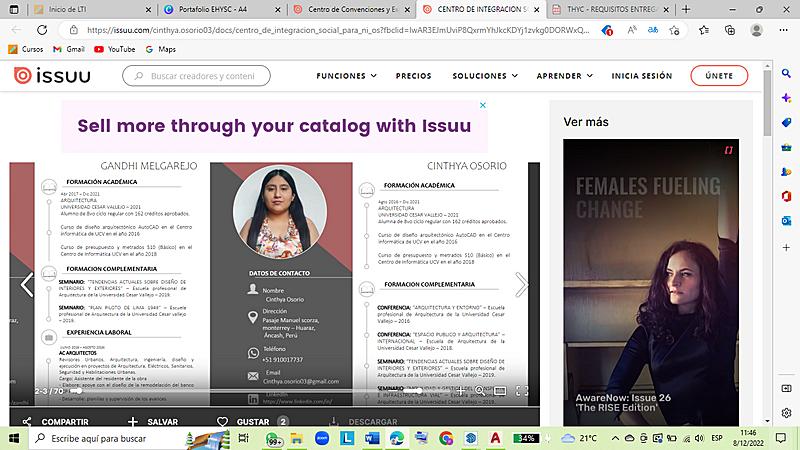Open the AwareNow Issue 26 thumbnail
Screen dimensions: 800x450
[x=651, y=282]
